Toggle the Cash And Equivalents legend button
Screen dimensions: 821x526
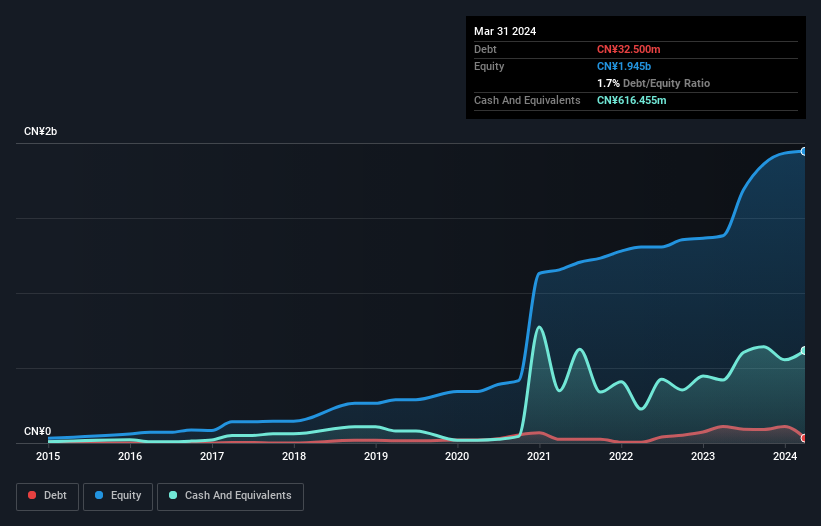(230, 496)
